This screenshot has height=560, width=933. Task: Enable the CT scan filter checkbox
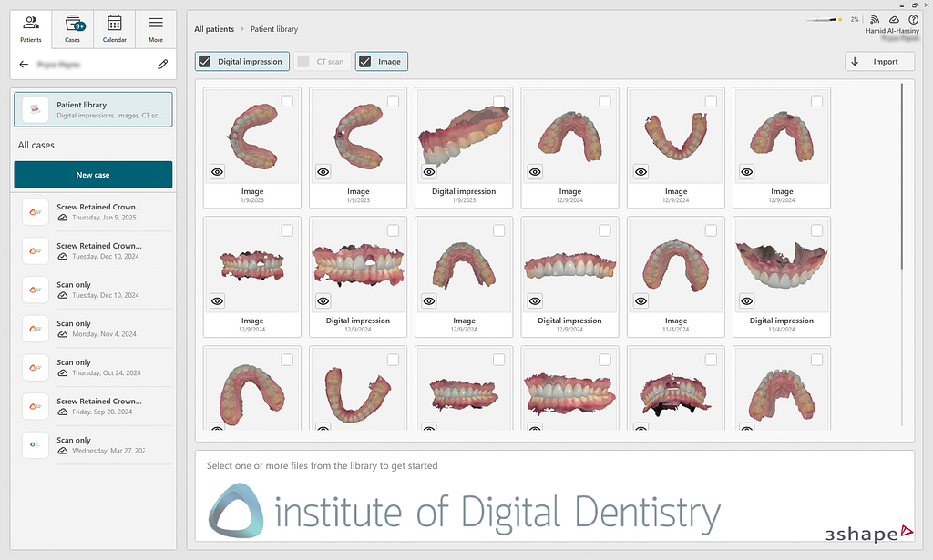[x=304, y=61]
